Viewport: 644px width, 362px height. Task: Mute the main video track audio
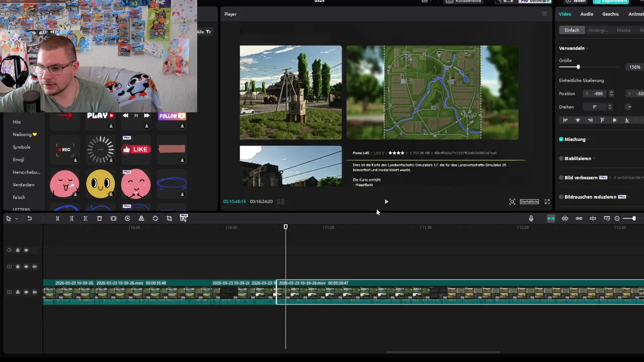pyautogui.click(x=35, y=292)
